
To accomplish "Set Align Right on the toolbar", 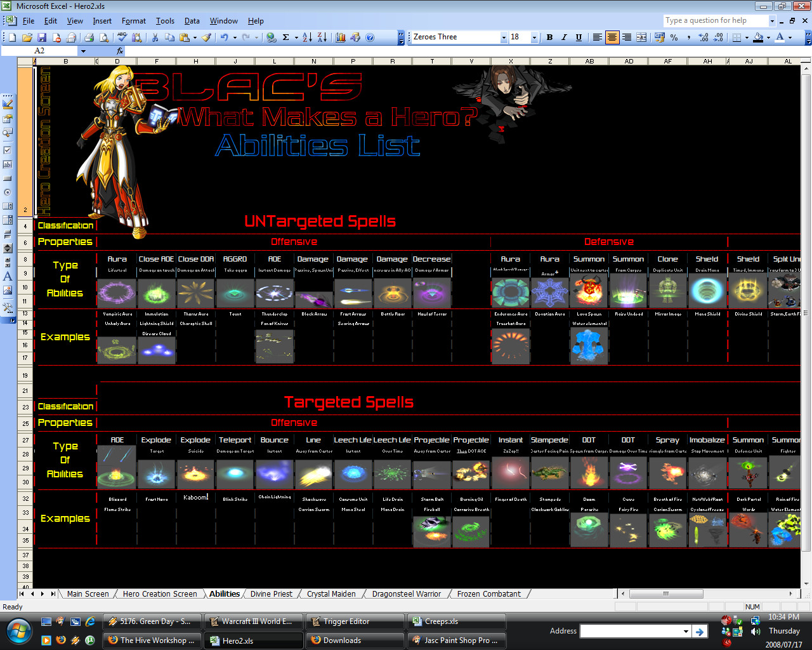I will click(627, 37).
